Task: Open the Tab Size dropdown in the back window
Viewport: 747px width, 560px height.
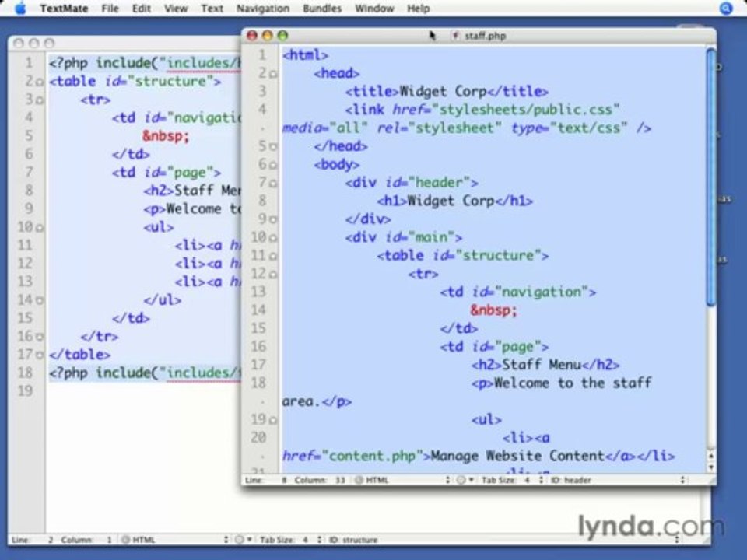Action: (x=290, y=540)
